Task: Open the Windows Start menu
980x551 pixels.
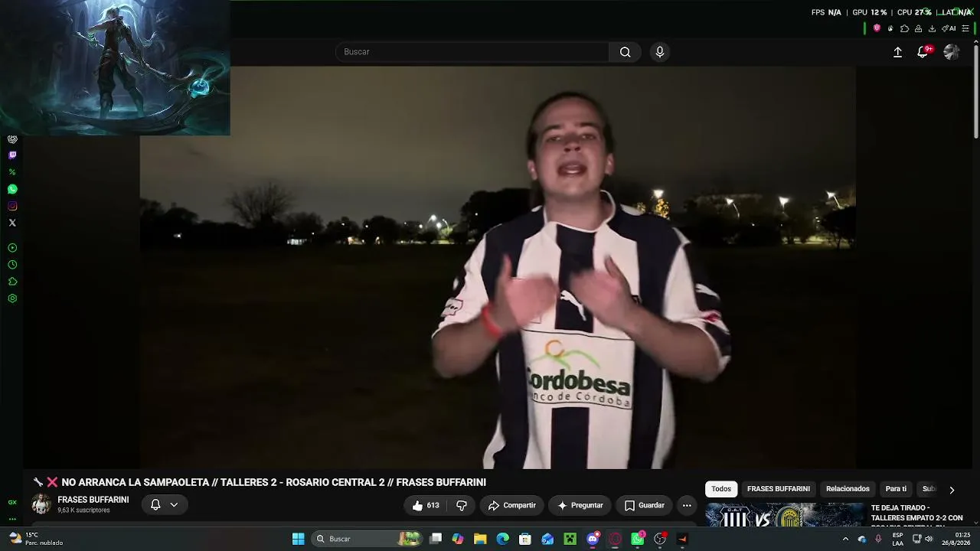Action: coord(299,539)
